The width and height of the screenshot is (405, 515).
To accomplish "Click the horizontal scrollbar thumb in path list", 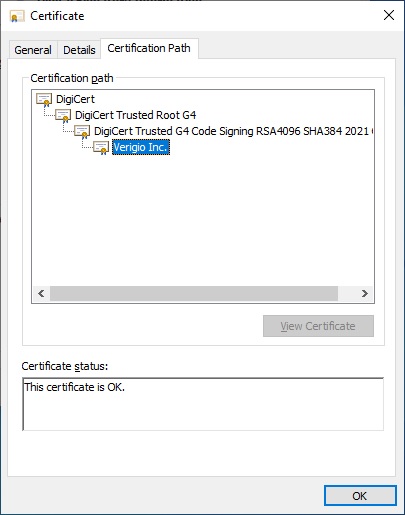I will 194,294.
